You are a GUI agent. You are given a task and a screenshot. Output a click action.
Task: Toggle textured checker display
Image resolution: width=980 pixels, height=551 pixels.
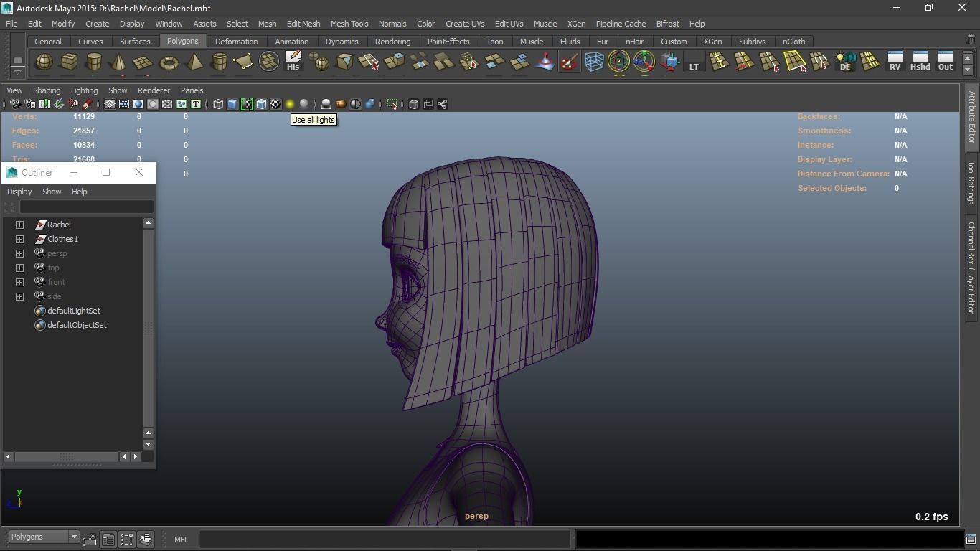coord(275,104)
